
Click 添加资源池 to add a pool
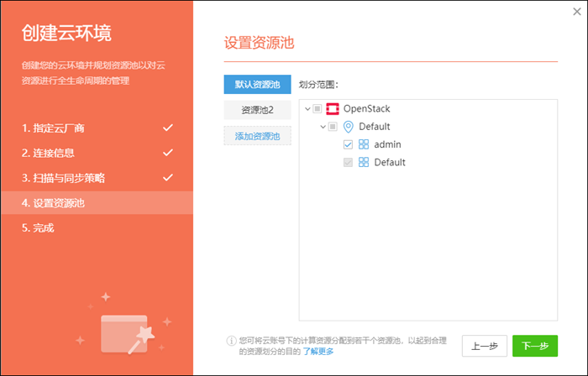(x=257, y=136)
